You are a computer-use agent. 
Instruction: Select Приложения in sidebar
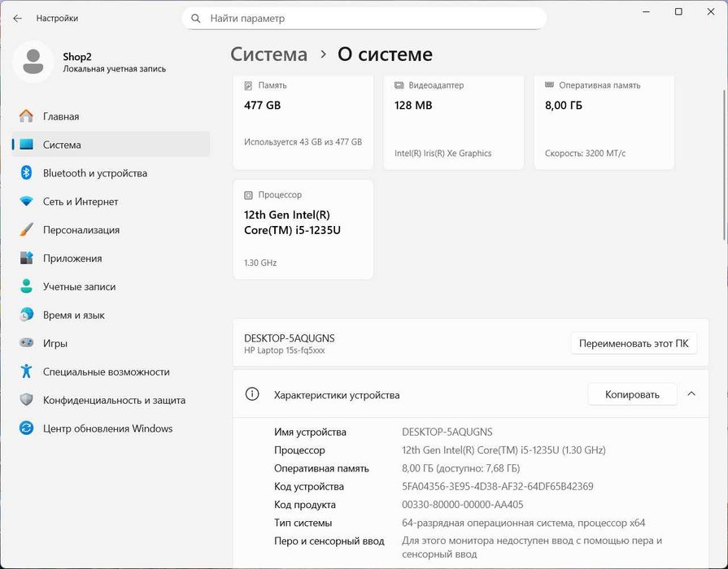pos(111,258)
